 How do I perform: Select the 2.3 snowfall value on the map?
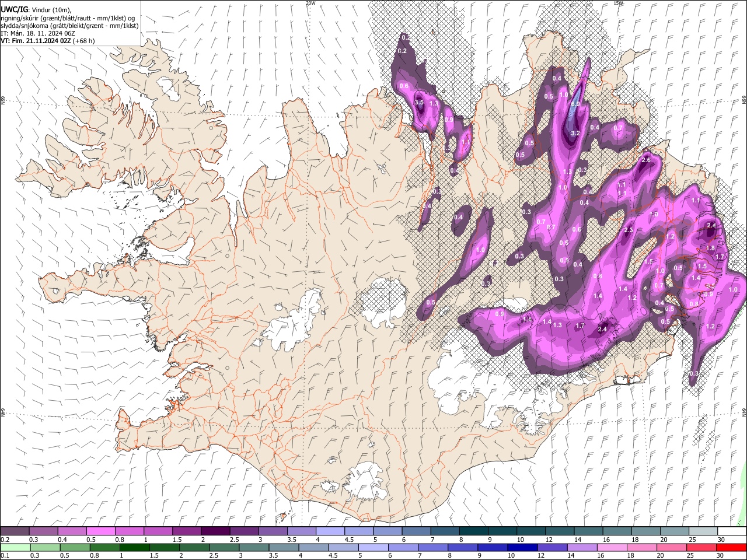pyautogui.click(x=629, y=230)
